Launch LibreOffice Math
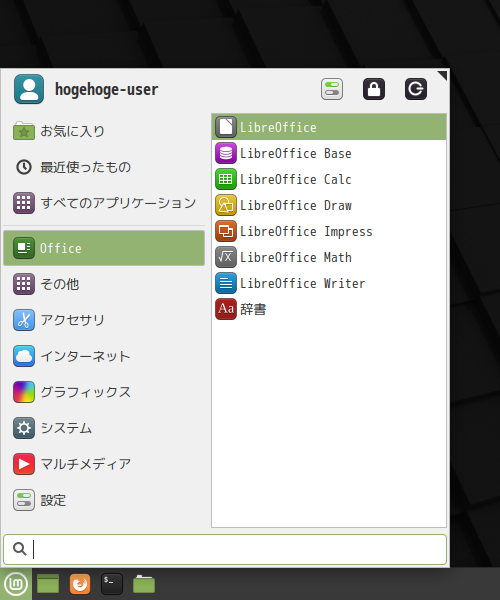 (329, 257)
